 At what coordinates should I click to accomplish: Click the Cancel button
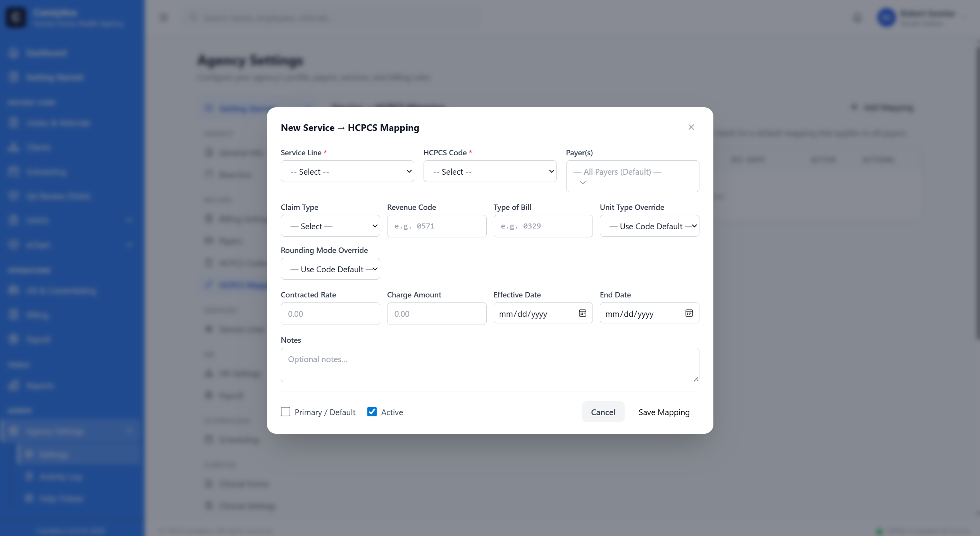tap(603, 412)
